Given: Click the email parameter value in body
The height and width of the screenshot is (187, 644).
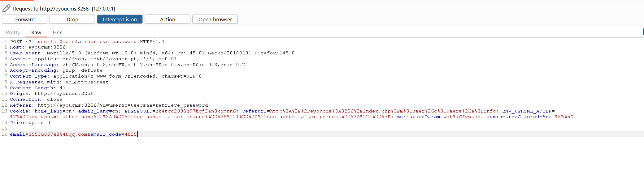Looking at the screenshot, I should tap(58, 134).
